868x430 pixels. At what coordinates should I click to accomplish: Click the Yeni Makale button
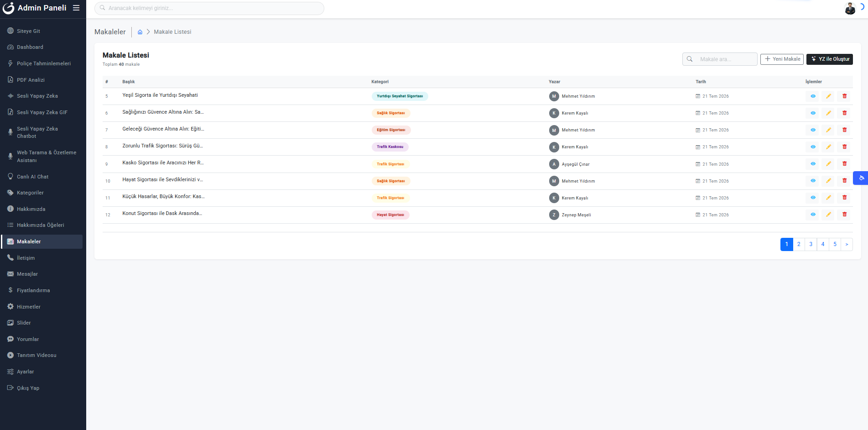(x=782, y=59)
